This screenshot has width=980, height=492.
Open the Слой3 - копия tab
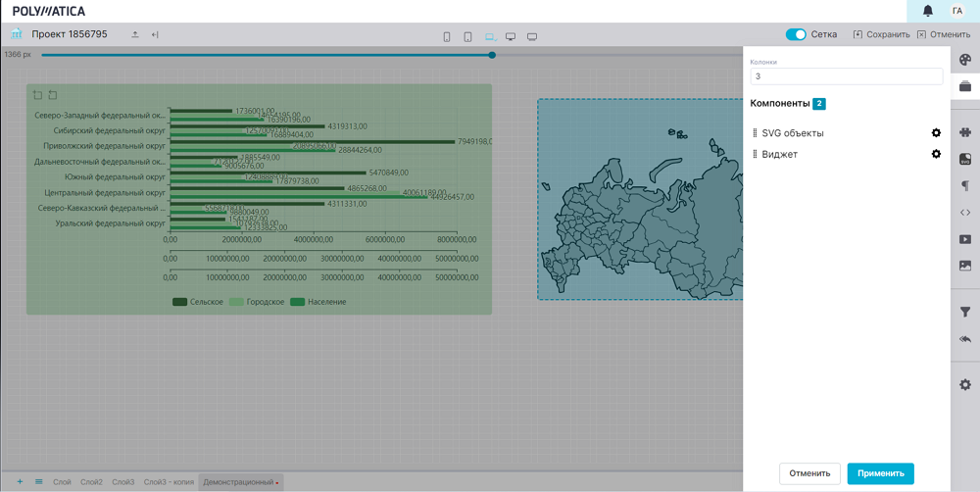168,482
